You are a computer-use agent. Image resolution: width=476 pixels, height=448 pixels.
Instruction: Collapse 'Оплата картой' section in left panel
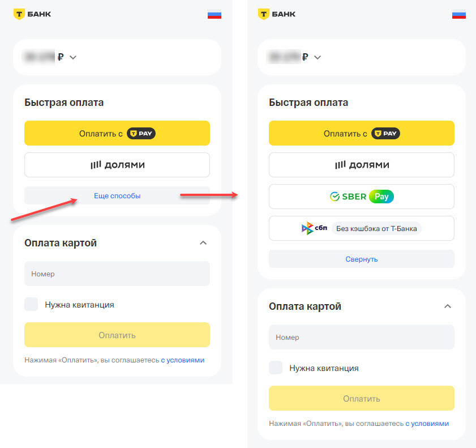pyautogui.click(x=203, y=242)
